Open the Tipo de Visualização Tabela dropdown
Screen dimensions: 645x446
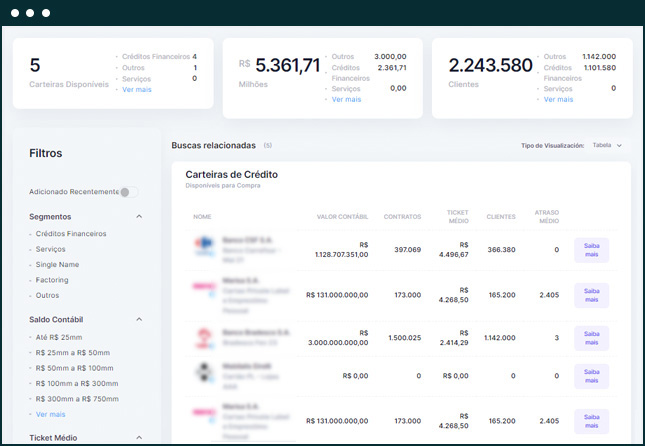tap(607, 145)
